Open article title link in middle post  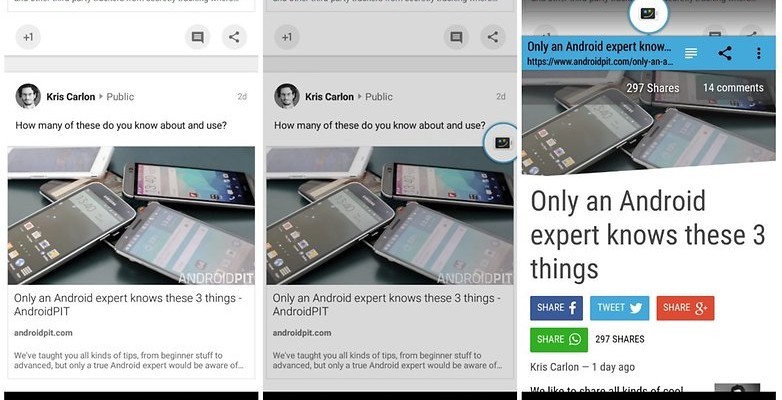click(x=383, y=305)
